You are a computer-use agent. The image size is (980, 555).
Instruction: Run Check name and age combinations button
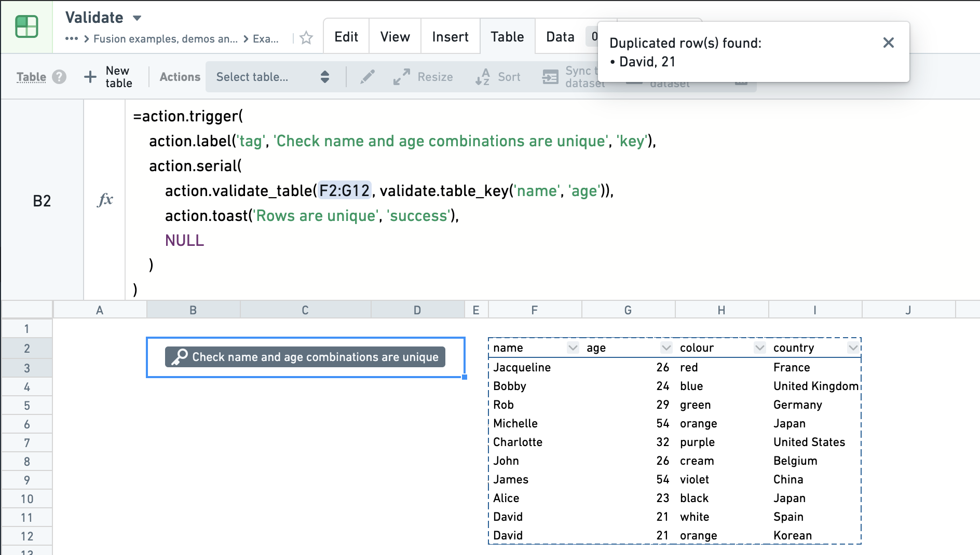click(305, 357)
